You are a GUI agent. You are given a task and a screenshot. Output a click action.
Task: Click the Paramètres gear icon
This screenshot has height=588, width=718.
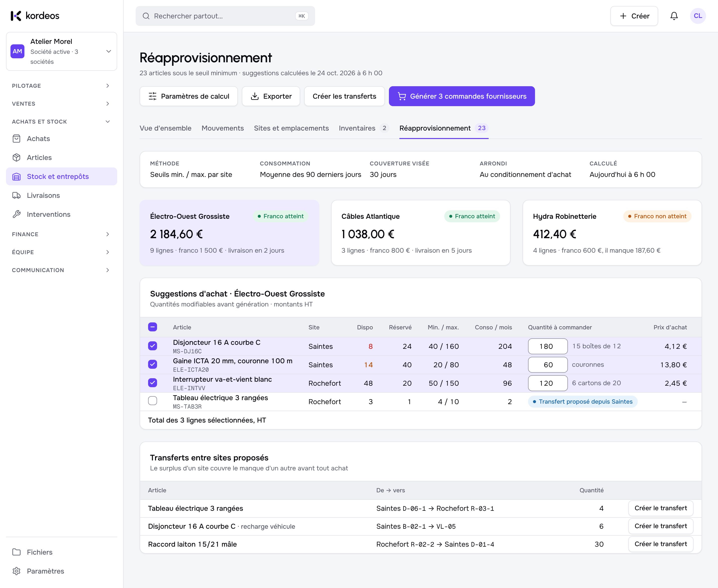point(17,571)
